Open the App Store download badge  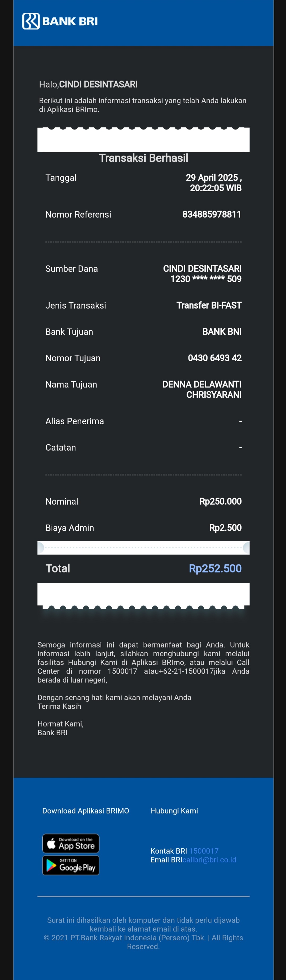(71, 843)
